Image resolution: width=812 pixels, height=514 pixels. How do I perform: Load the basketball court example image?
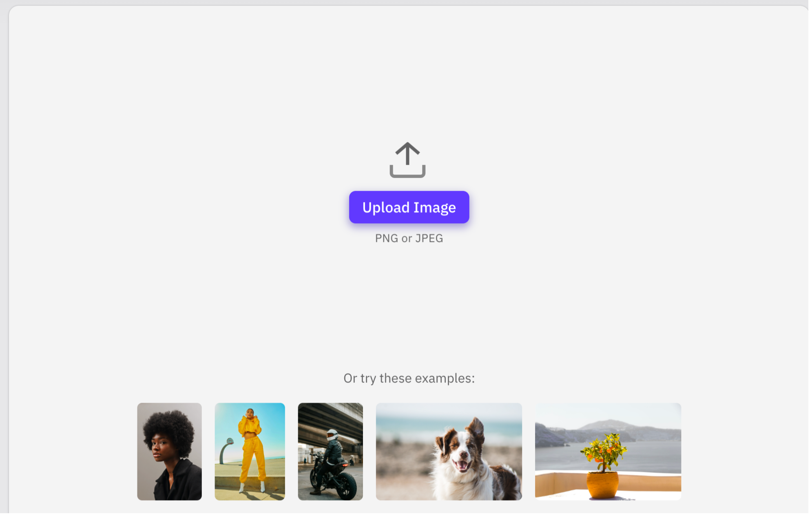pyautogui.click(x=250, y=450)
